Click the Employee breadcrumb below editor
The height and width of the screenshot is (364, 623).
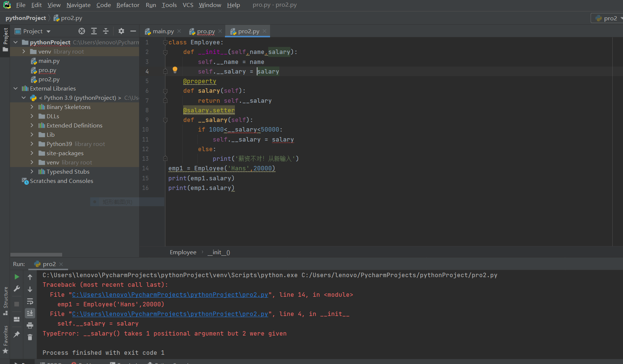pos(183,252)
